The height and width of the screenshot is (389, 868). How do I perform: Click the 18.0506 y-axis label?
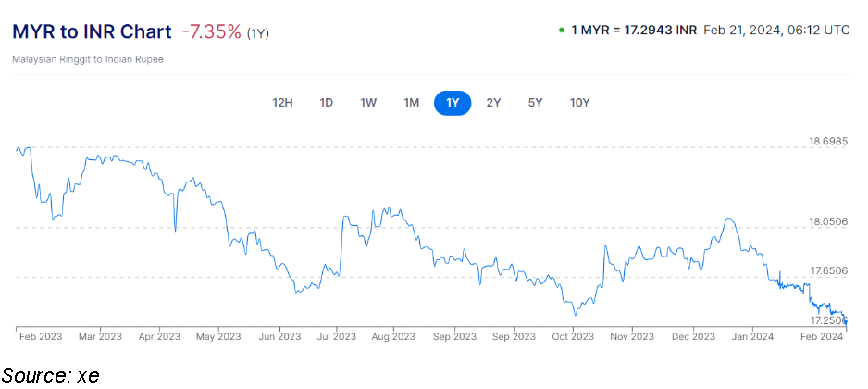point(828,221)
